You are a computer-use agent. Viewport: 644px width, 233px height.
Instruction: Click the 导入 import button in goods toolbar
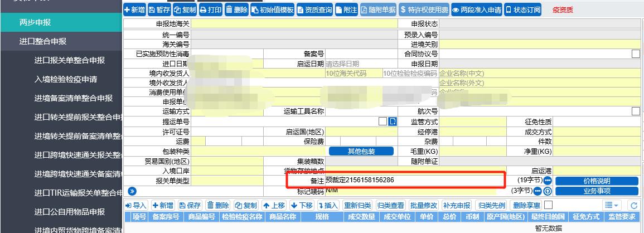tap(135, 206)
